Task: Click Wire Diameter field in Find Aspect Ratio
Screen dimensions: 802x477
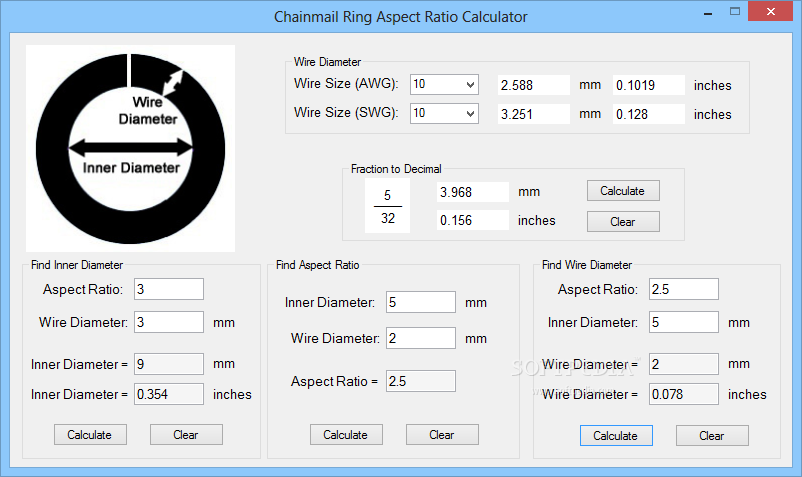Action: (x=420, y=339)
